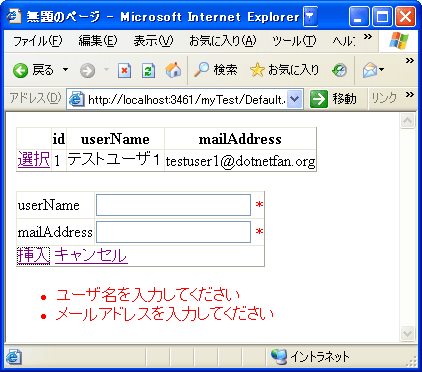Screen dimensions: 422x372
Task: Open the 編集(E) menu
Action: 98,41
